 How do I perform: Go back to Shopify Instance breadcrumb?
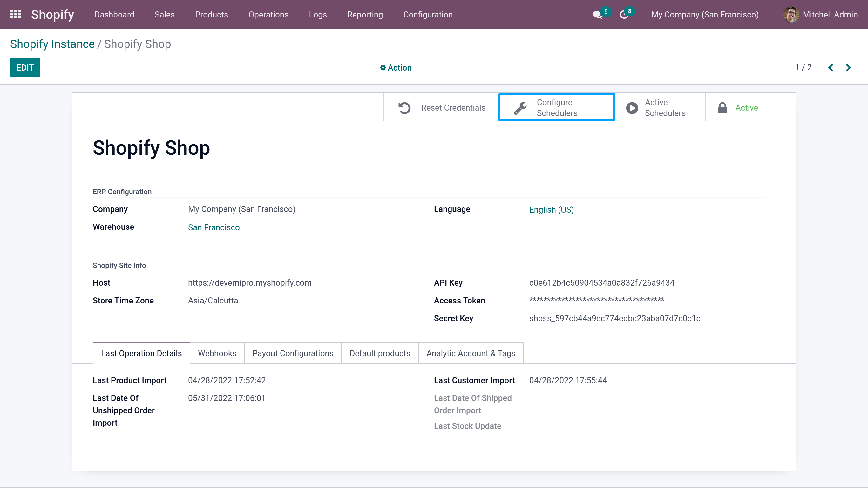(52, 44)
